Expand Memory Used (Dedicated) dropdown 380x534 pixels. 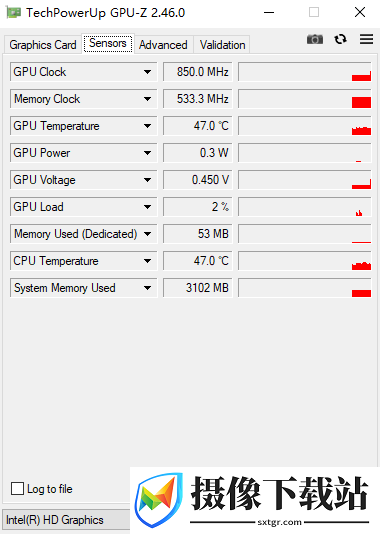(147, 234)
